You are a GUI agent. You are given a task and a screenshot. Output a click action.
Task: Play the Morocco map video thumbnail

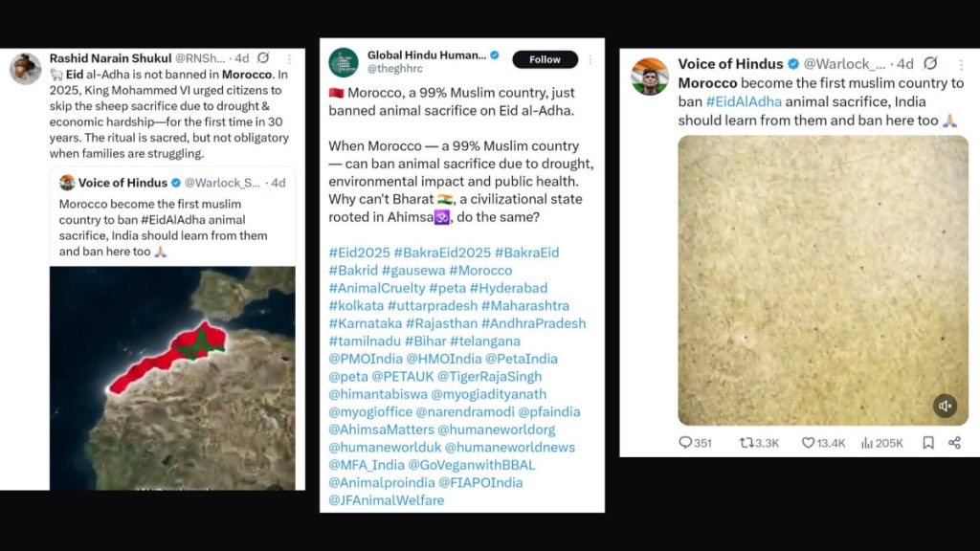tap(172, 378)
